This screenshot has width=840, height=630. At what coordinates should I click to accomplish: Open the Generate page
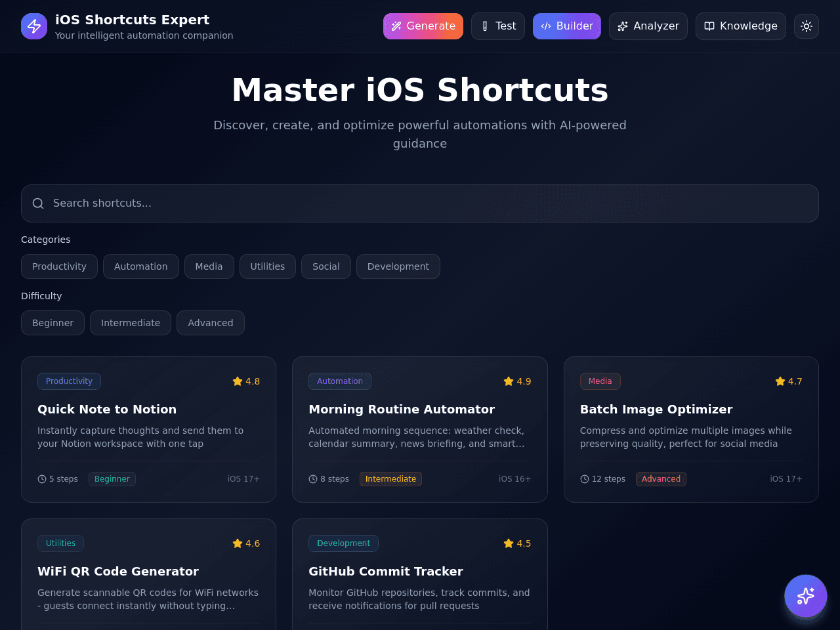pyautogui.click(x=423, y=26)
